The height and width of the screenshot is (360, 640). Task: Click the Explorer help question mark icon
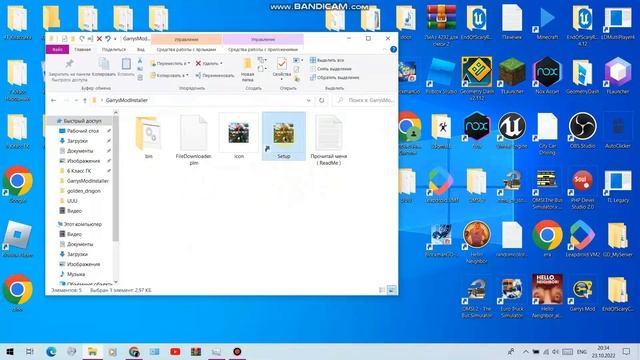pyautogui.click(x=393, y=49)
